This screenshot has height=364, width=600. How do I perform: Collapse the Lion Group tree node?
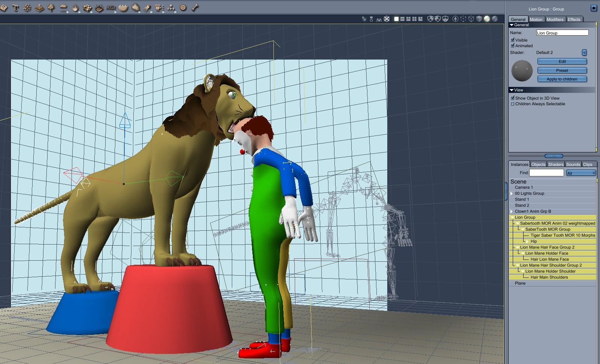click(x=512, y=218)
